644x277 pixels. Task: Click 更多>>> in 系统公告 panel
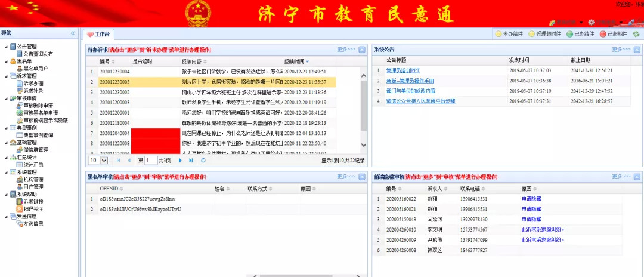tap(621, 50)
